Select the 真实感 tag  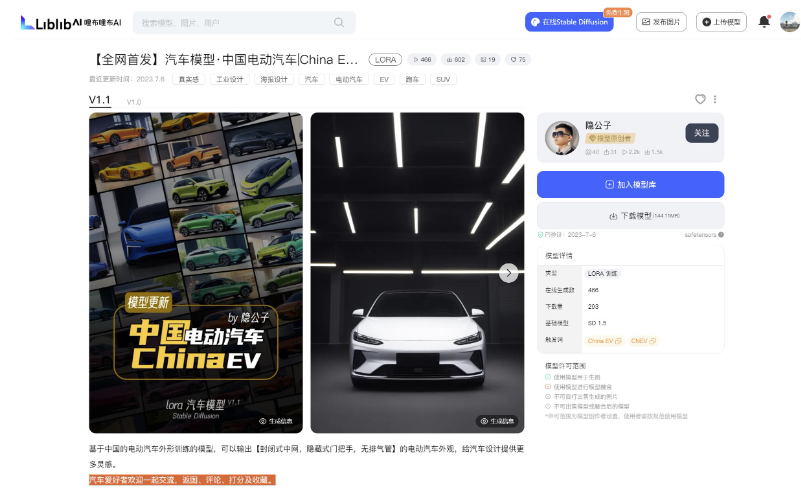pyautogui.click(x=189, y=79)
